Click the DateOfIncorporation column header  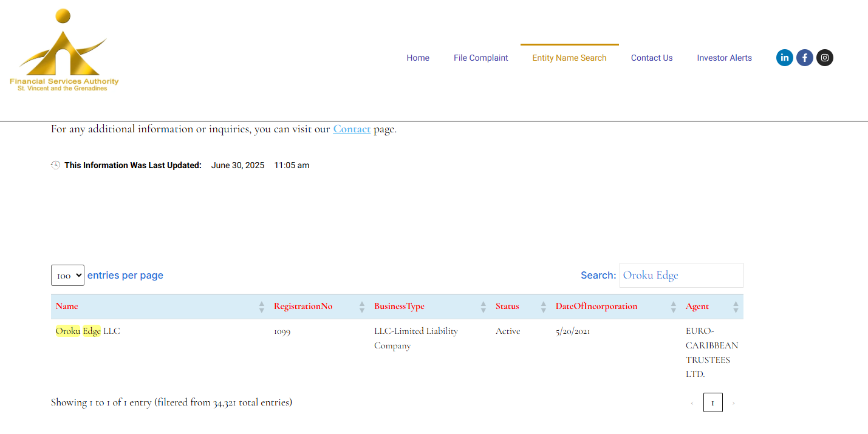coord(616,307)
